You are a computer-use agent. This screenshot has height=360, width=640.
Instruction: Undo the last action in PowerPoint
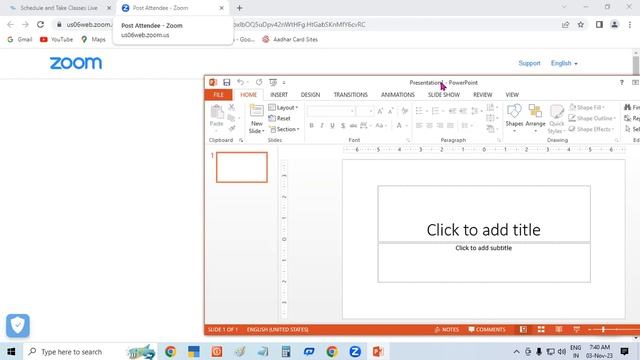pos(240,82)
